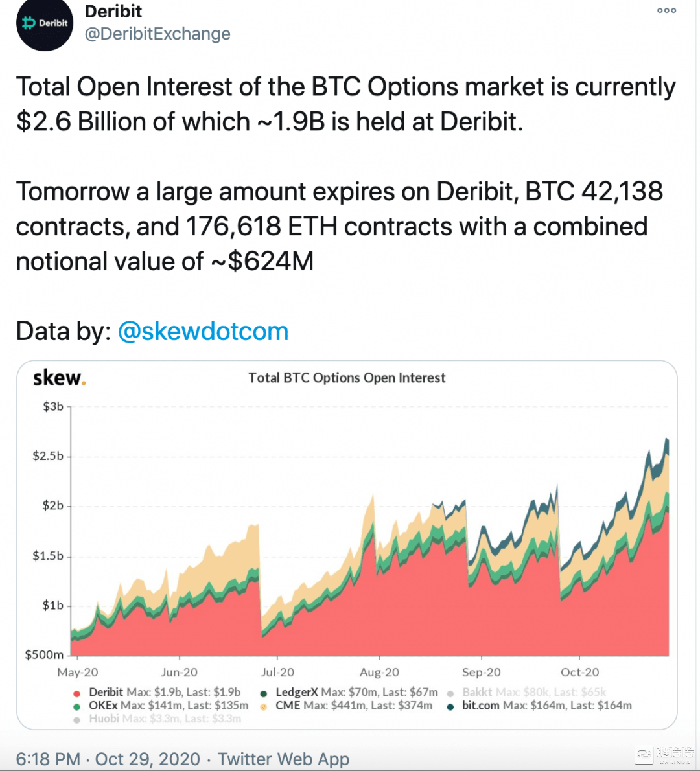Screen dimensions: 700x771
Task: Toggle the CME legend orange dot
Action: click(264, 706)
